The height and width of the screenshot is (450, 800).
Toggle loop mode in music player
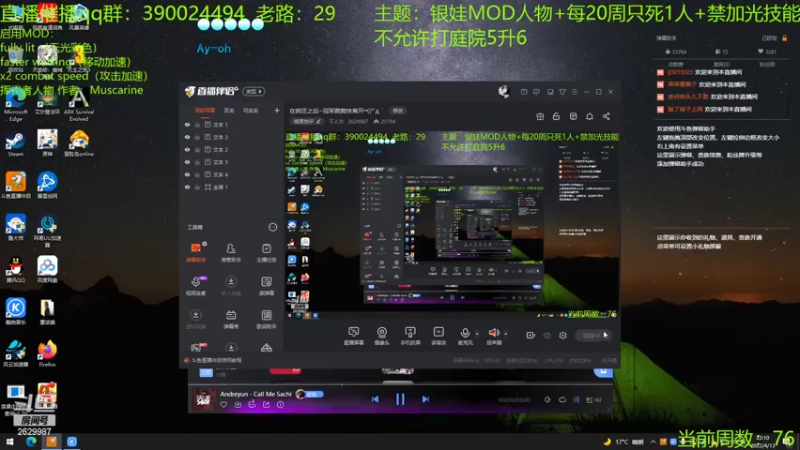pos(562,399)
